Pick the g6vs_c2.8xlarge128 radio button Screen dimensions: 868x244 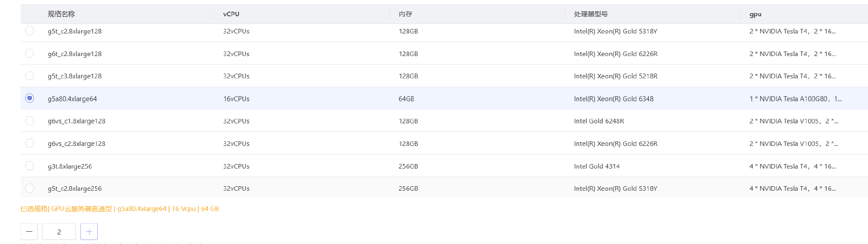(30, 143)
